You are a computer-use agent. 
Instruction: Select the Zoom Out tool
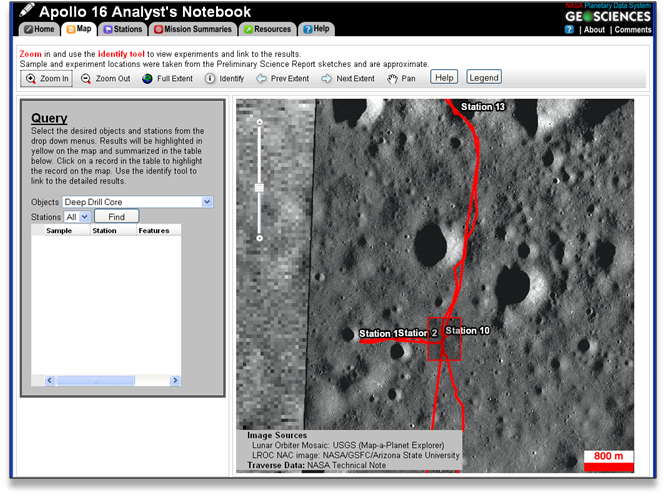tap(105, 78)
